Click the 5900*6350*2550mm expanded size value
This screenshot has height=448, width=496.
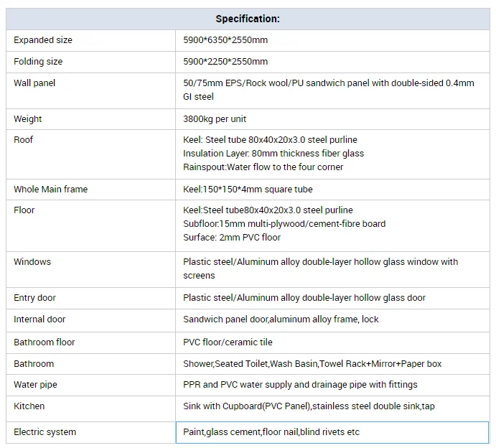(225, 40)
